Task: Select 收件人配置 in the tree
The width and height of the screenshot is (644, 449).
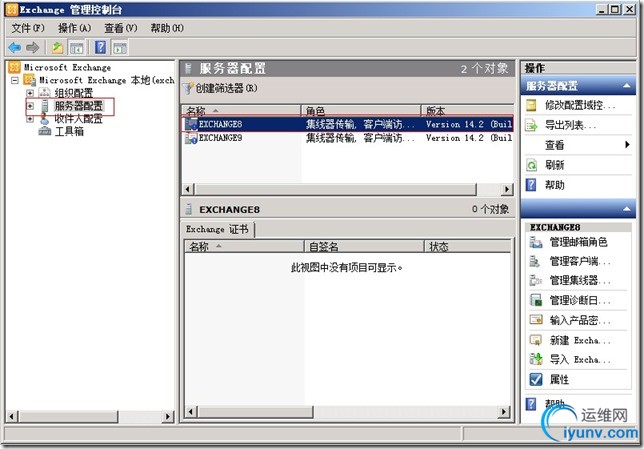Action: (78, 119)
